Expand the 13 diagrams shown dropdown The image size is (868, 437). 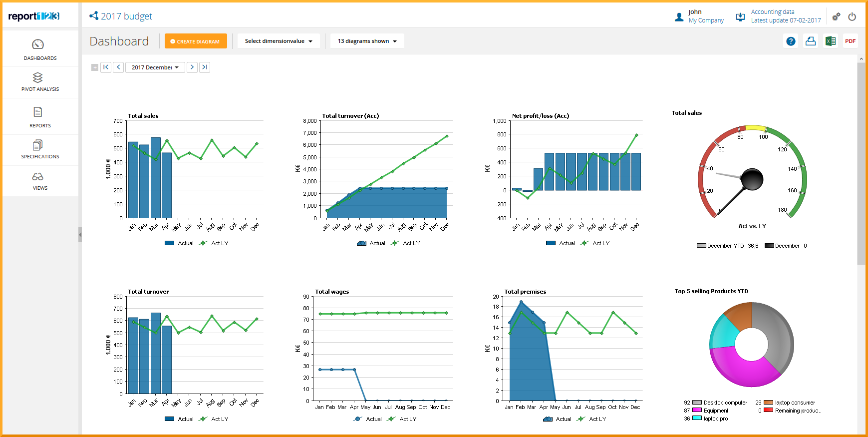367,41
